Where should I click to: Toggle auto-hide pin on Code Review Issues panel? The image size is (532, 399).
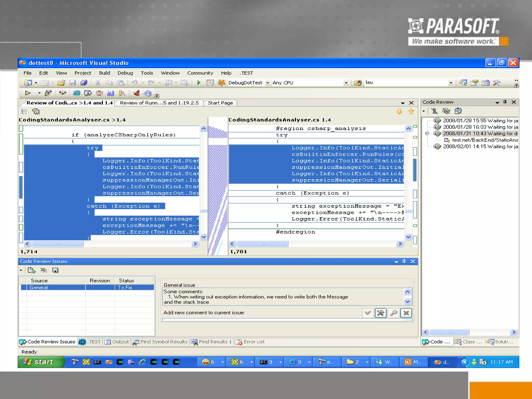click(x=404, y=261)
